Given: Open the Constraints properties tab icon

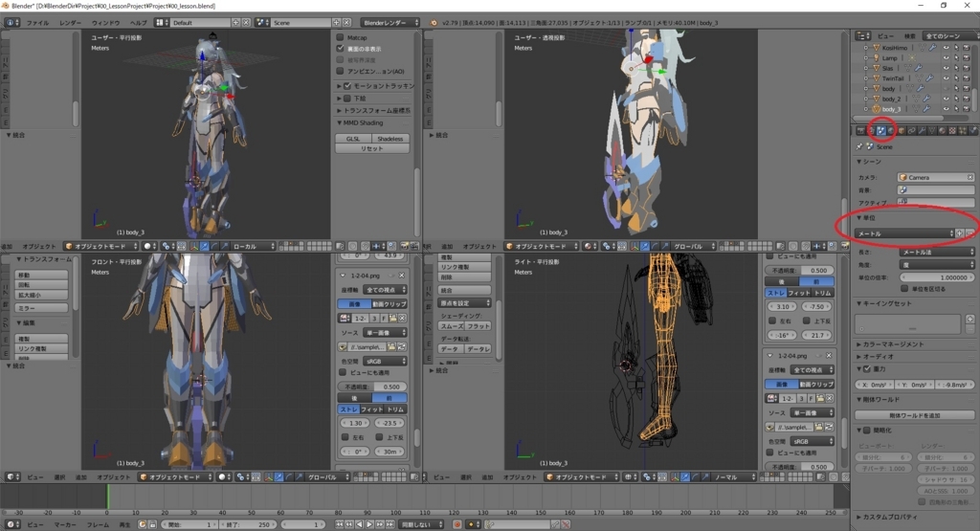Looking at the screenshot, I should pyautogui.click(x=911, y=130).
